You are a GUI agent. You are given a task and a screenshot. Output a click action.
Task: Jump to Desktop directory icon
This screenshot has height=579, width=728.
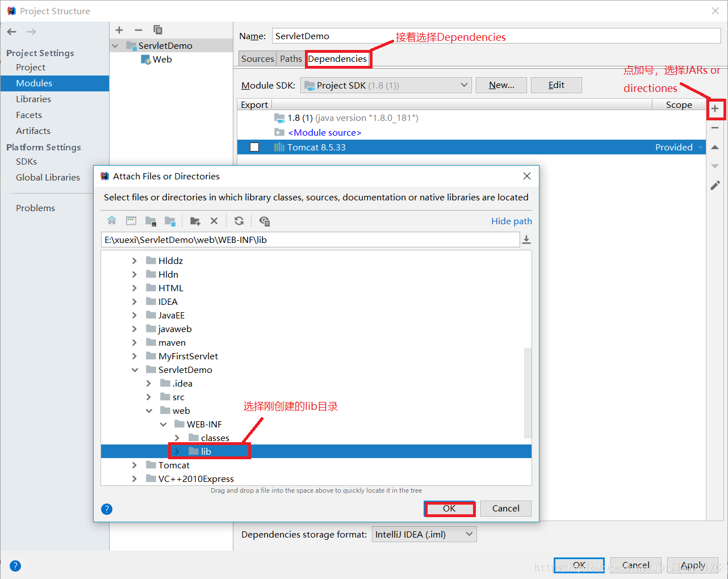click(131, 221)
